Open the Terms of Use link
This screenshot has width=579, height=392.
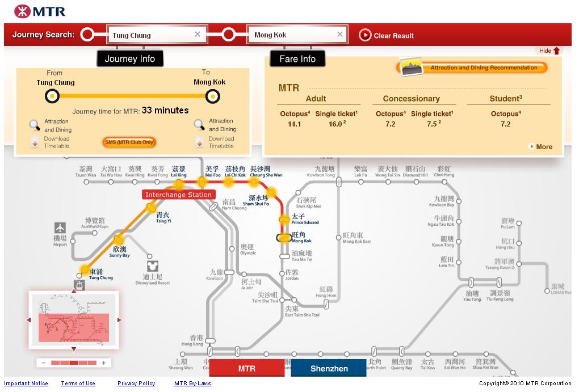click(78, 383)
